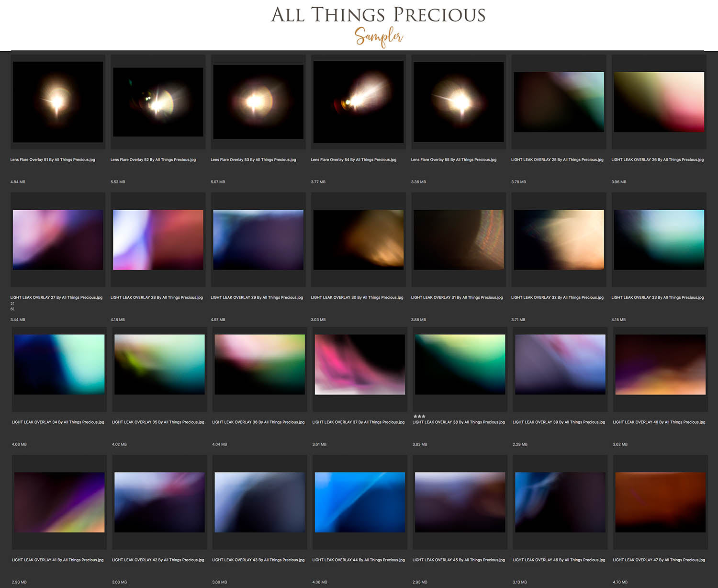Select blue Light Leak Overlay 44 thumbnail
The width and height of the screenshot is (718, 588).
pos(360,502)
